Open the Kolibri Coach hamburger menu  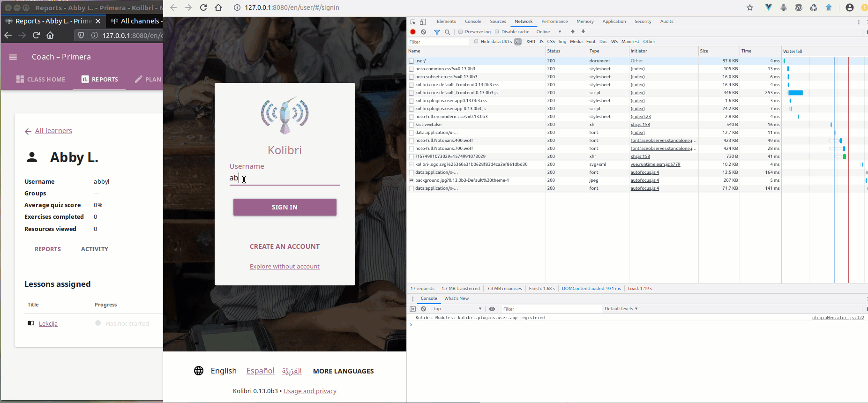[x=13, y=57]
